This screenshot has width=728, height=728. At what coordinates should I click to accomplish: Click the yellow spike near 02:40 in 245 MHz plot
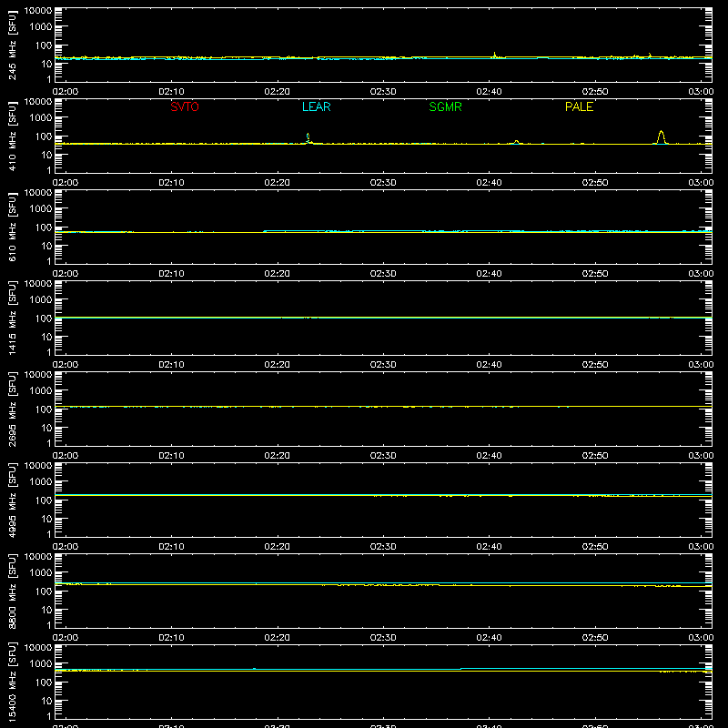(x=494, y=55)
